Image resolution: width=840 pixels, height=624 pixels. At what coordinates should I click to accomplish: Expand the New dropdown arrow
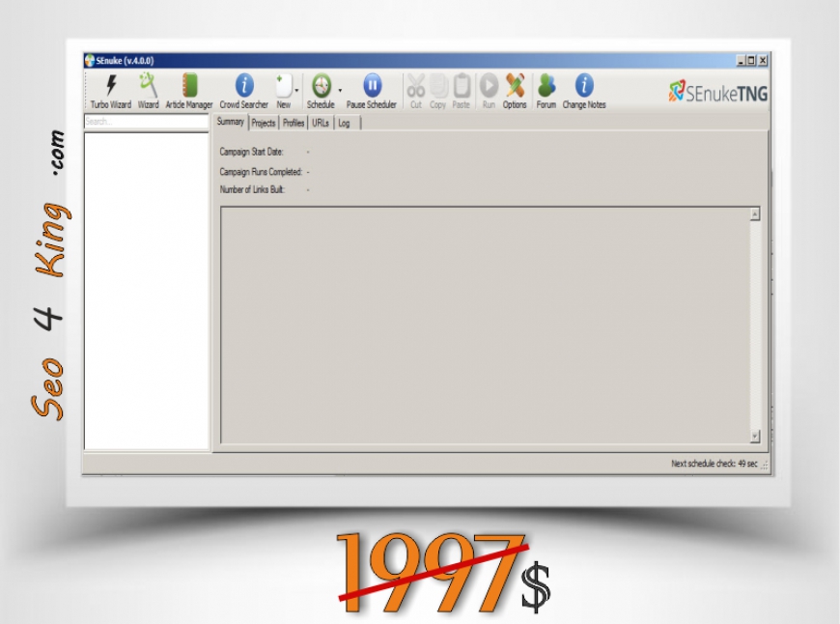click(296, 90)
